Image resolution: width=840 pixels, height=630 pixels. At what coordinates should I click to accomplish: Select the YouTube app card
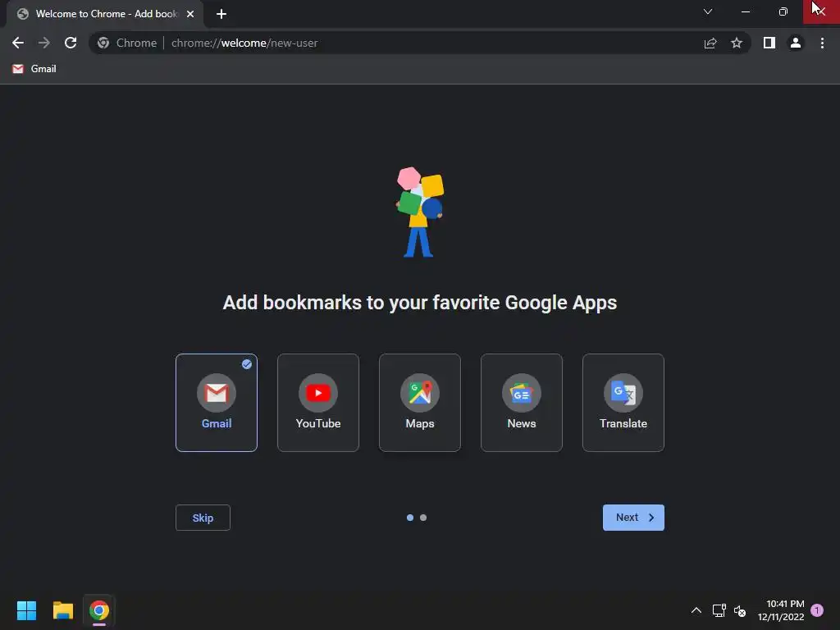point(318,402)
